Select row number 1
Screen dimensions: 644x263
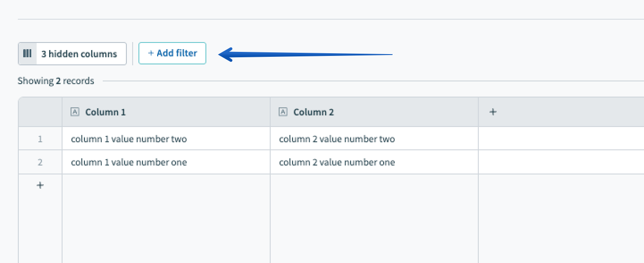[40, 139]
